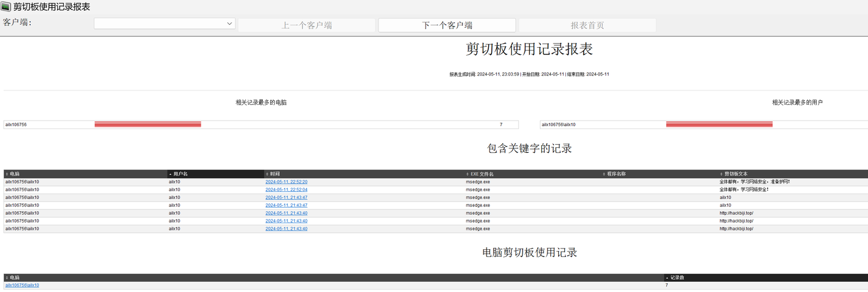Click the 7 value under 记录数
The image size is (868, 292).
[x=667, y=285]
